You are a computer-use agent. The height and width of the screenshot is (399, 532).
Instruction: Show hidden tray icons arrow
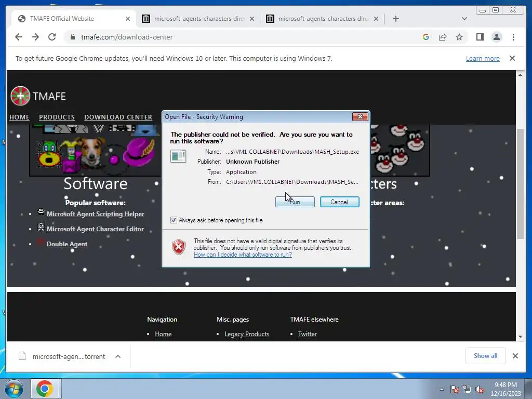(442, 389)
